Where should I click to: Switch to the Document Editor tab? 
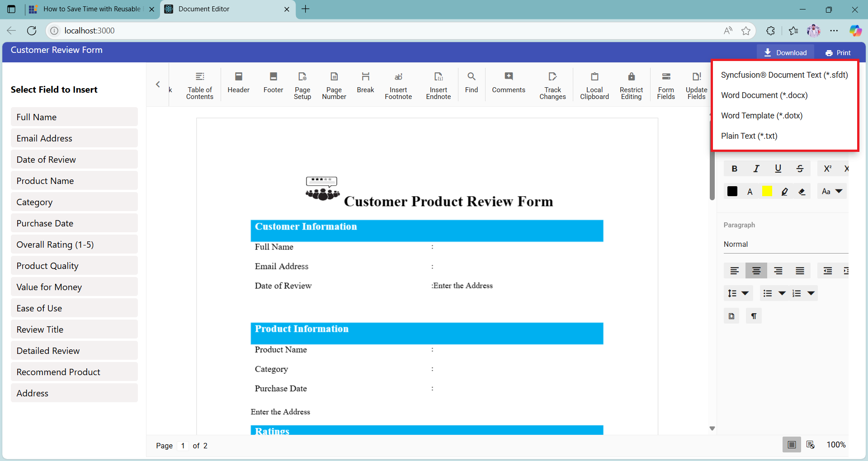(203, 9)
